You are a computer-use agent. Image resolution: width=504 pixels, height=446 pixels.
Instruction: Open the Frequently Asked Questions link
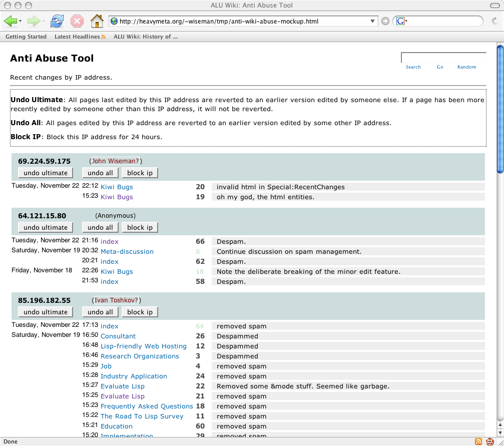147,406
